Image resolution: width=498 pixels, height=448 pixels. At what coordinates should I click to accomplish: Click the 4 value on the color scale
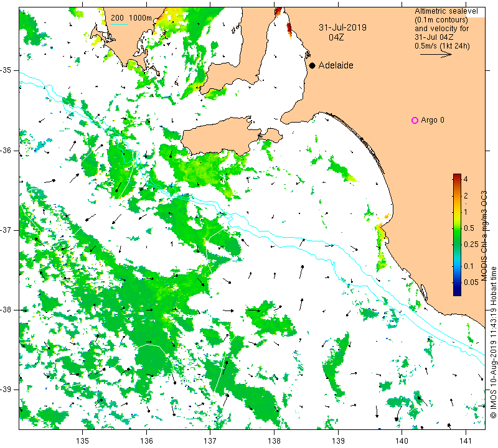click(466, 179)
